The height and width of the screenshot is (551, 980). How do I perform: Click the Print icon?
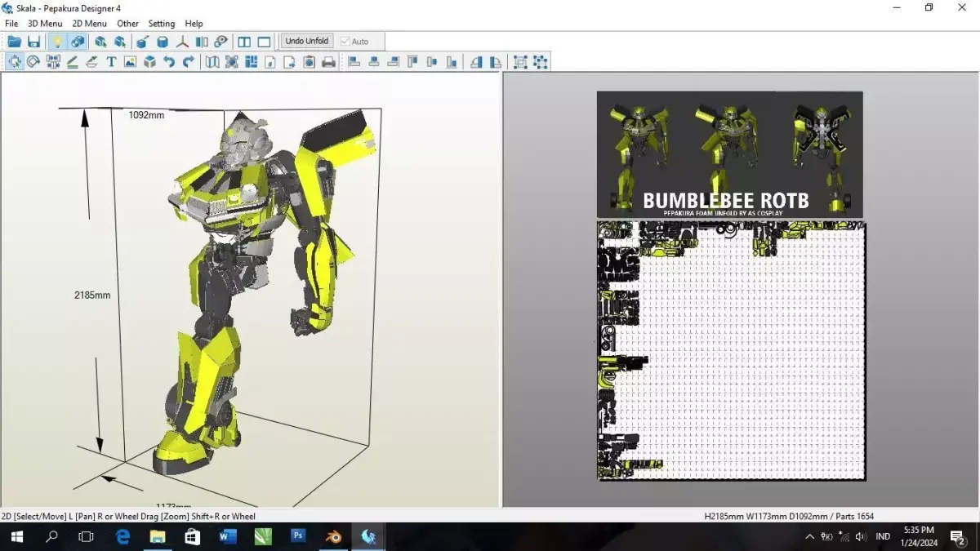(328, 61)
